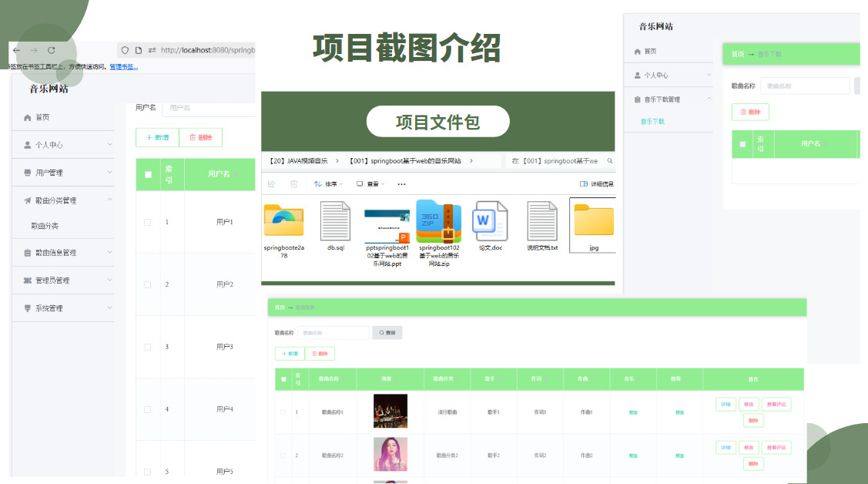
Task: Expand the 个人中心 chevron in the right sidebar
Action: (709, 75)
